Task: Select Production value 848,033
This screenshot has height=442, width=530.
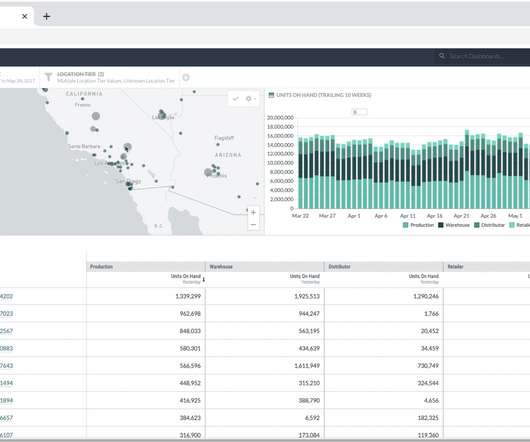Action: [190, 331]
